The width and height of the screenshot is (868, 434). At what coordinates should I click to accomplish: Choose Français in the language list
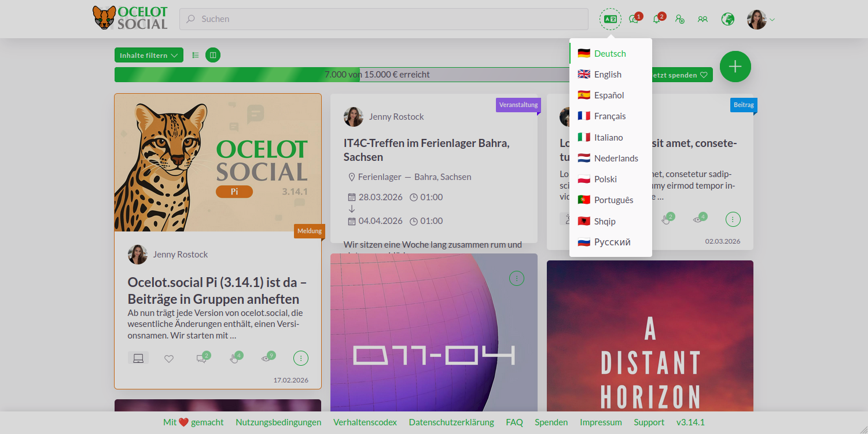[x=610, y=116]
